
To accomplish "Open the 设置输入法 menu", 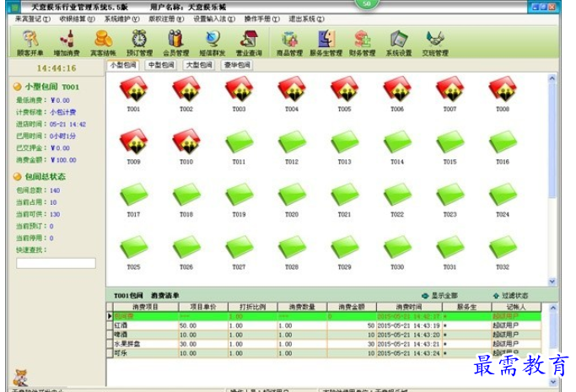I will click(x=214, y=19).
